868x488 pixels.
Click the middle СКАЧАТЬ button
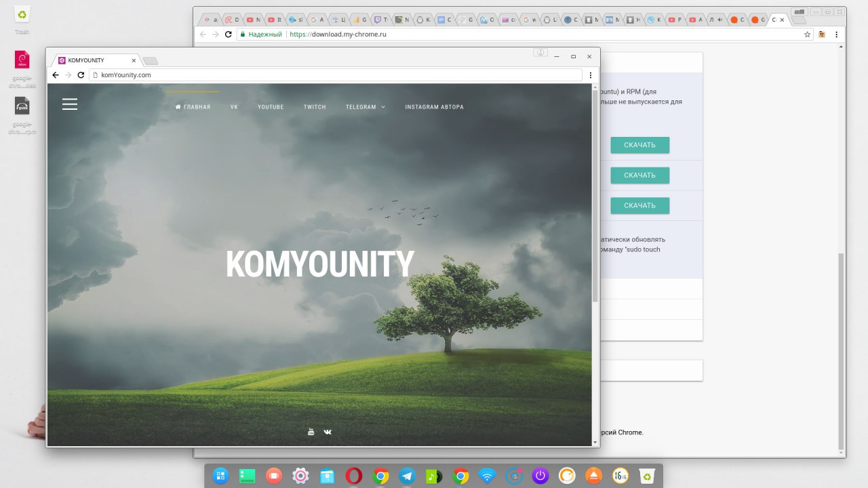(639, 175)
